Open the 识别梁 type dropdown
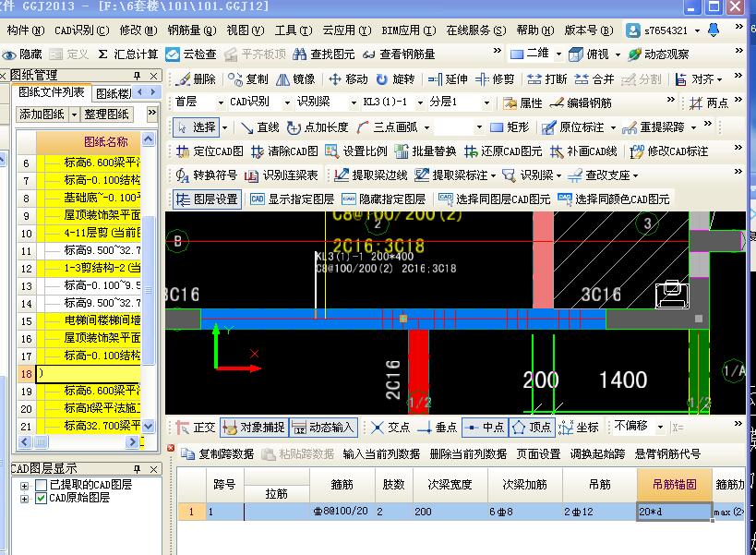The image size is (756, 555). click(x=354, y=103)
